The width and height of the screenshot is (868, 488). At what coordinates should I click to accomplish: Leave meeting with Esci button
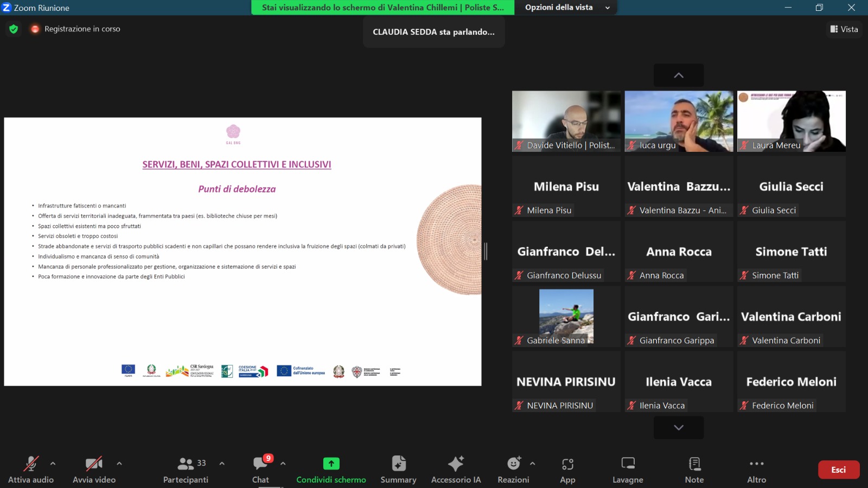838,470
